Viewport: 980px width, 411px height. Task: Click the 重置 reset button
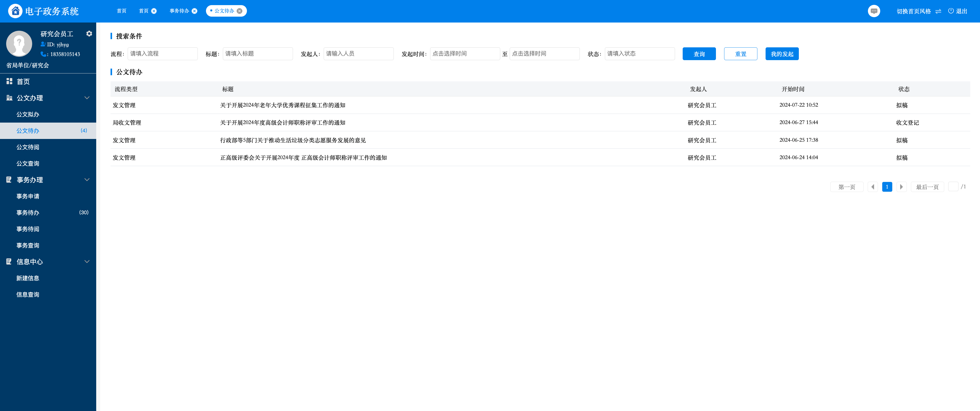click(740, 54)
